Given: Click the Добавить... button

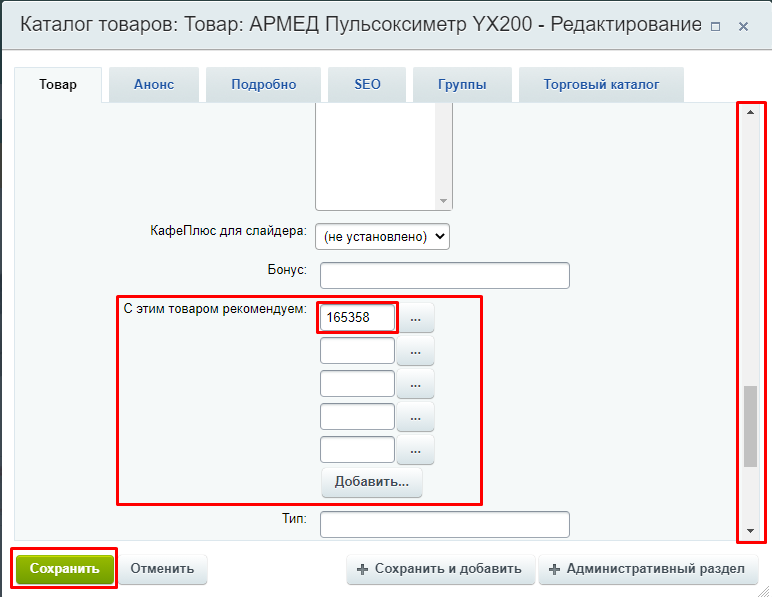Looking at the screenshot, I should (x=372, y=482).
